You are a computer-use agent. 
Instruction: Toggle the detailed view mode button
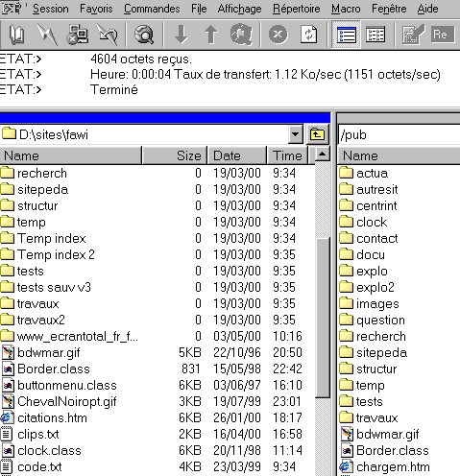click(x=375, y=35)
